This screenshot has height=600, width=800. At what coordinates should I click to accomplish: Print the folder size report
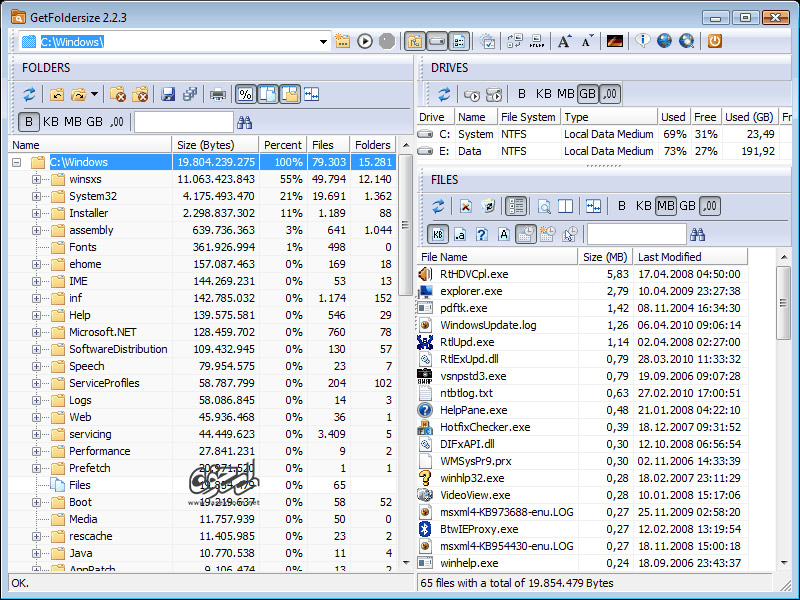pyautogui.click(x=218, y=94)
